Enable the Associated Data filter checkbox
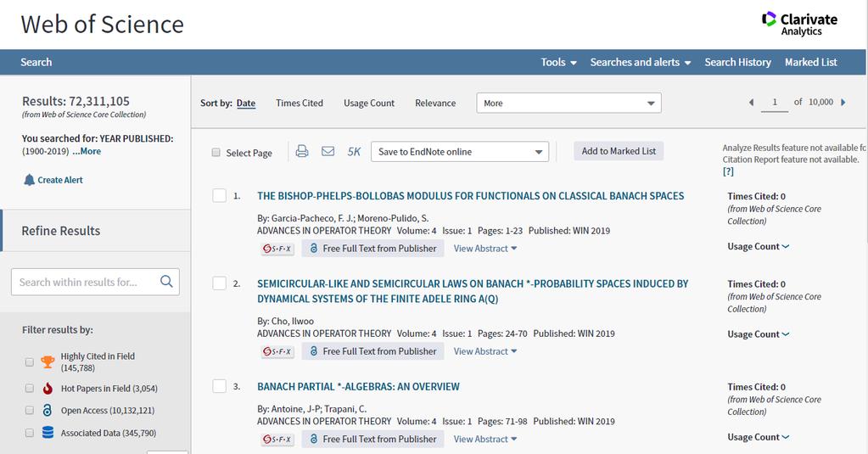This screenshot has height=454, width=868. click(x=30, y=433)
